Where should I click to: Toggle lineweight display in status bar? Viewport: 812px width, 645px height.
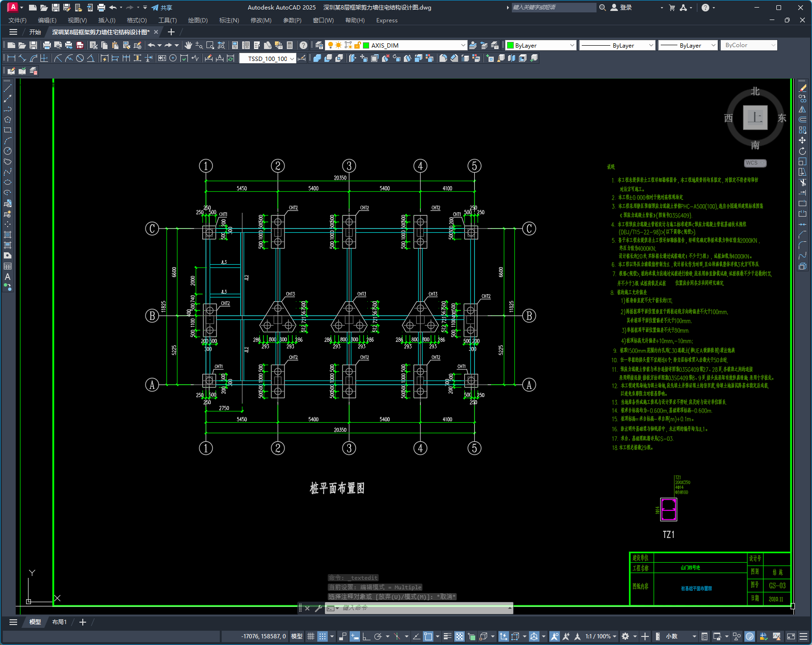[x=448, y=636]
